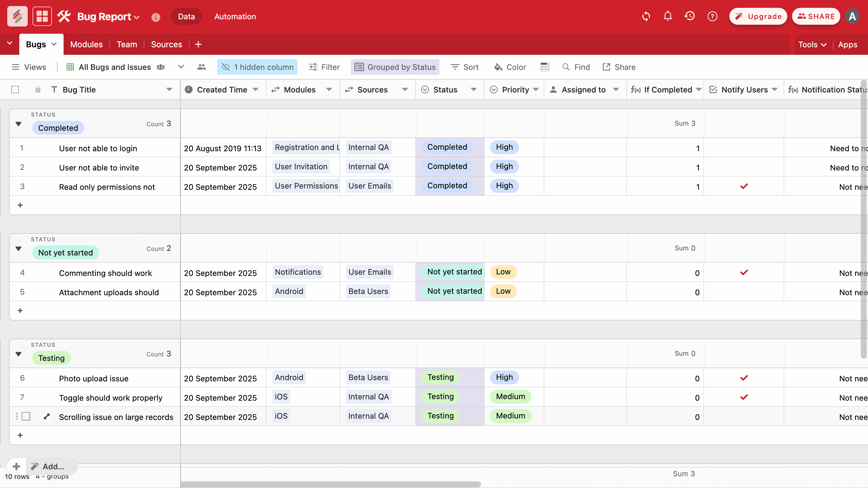The height and width of the screenshot is (488, 868).
Task: Click the horizontal scrollbar at bottom
Action: (x=331, y=484)
